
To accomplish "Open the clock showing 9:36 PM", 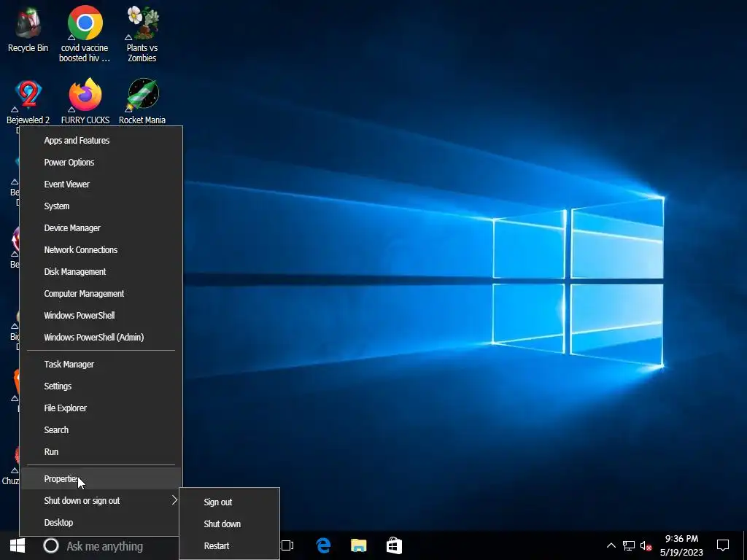I will [681, 545].
